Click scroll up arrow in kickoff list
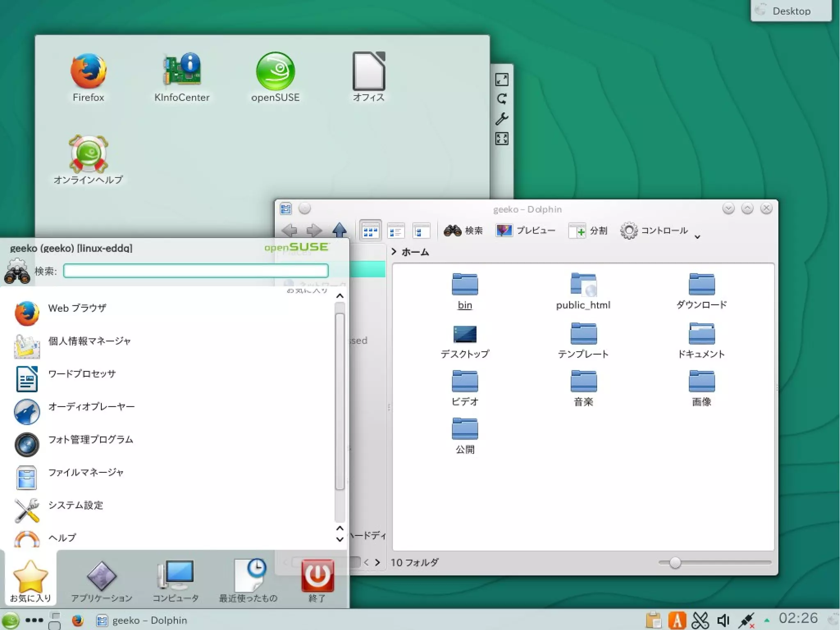The width and height of the screenshot is (840, 630). click(340, 296)
